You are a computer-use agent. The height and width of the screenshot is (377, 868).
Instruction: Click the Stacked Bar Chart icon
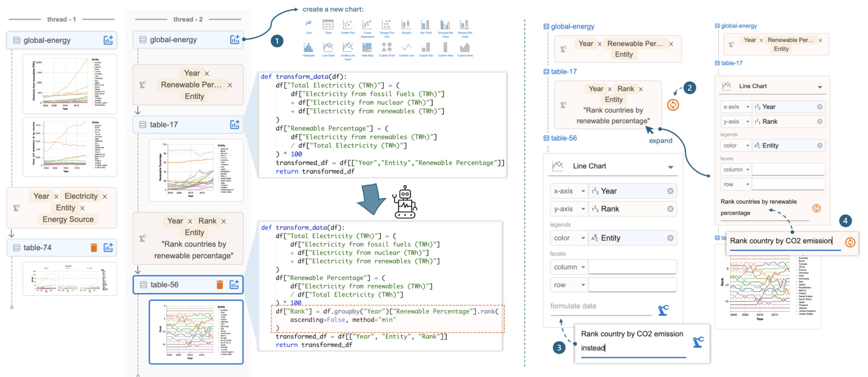465,26
